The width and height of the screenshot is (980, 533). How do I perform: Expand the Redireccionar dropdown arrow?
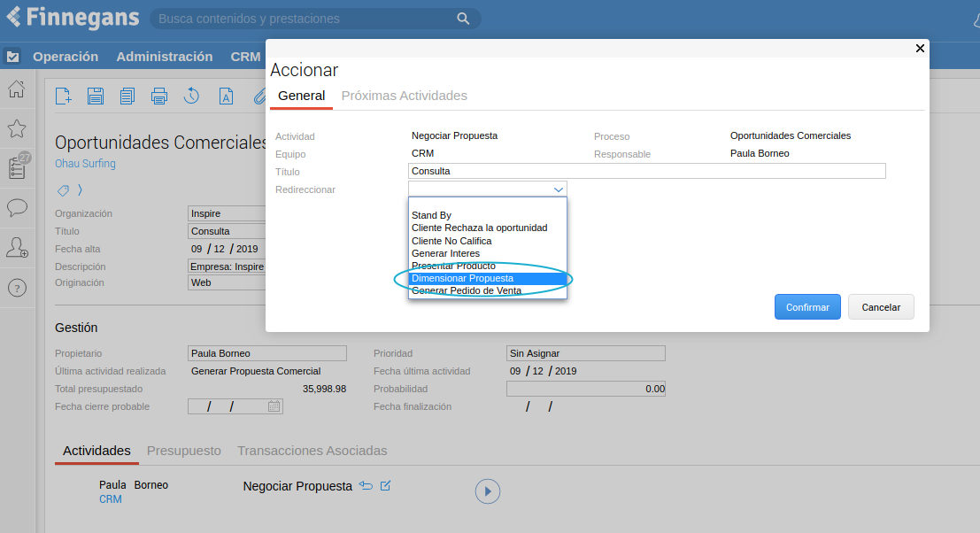pyautogui.click(x=558, y=189)
